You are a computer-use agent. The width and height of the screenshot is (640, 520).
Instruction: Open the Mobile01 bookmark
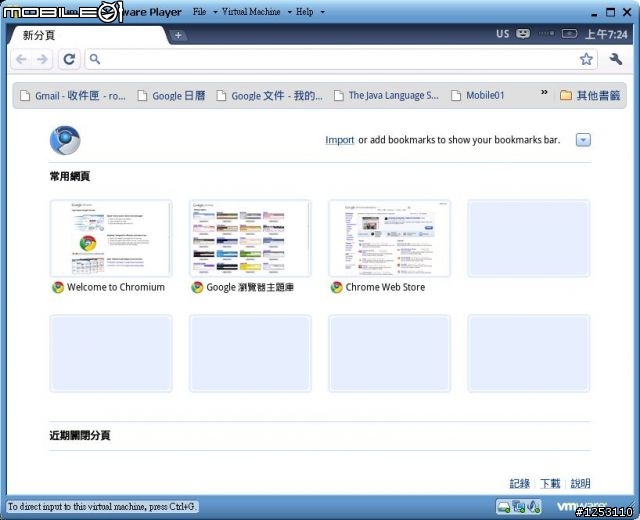coord(478,96)
